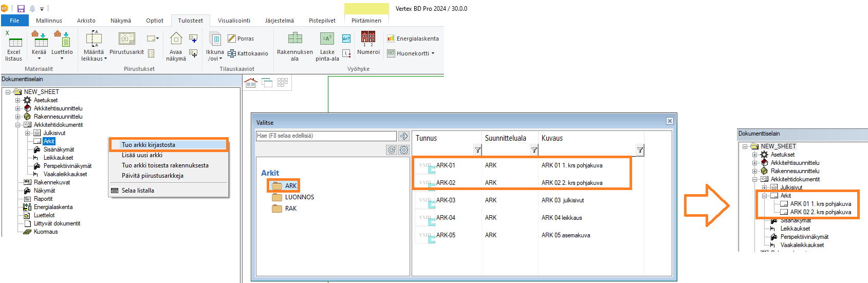Screen dimensions: 868x283
Task: Click the settings gear in Valitse dialog
Action: click(404, 150)
